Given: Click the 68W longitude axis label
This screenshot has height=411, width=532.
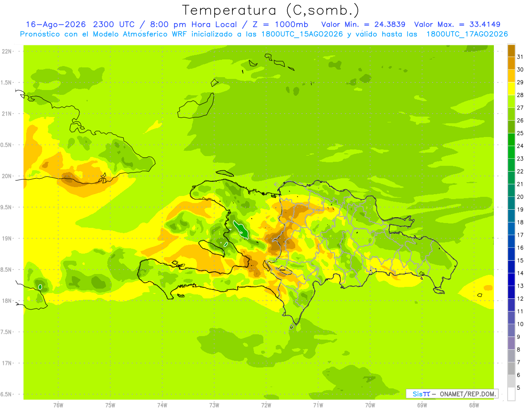Looking at the screenshot, I should point(474,405).
